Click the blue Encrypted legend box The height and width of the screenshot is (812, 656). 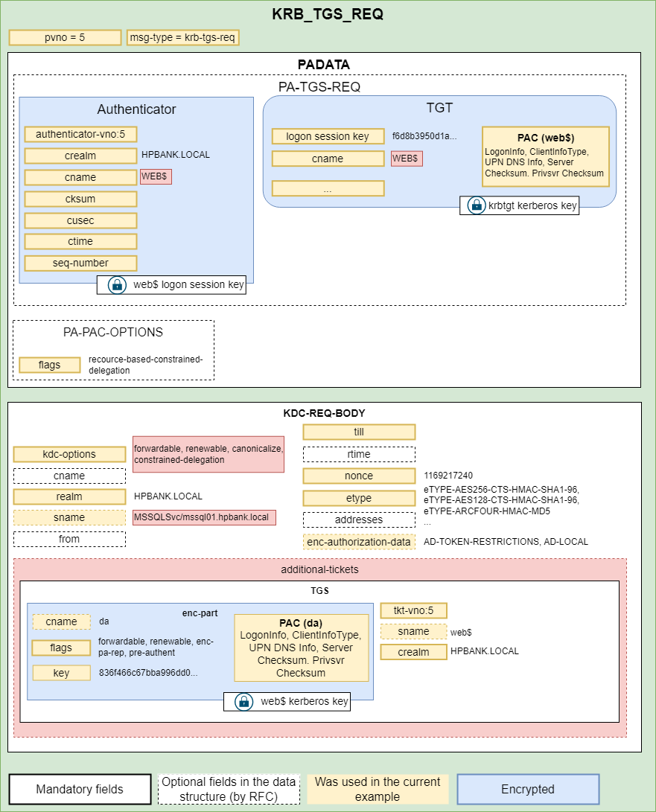[527, 789]
